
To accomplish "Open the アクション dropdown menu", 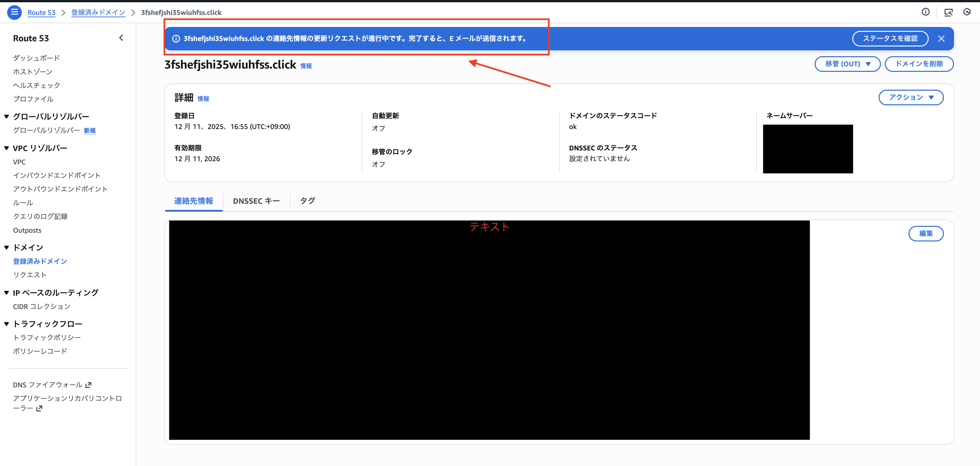I will pyautogui.click(x=911, y=97).
